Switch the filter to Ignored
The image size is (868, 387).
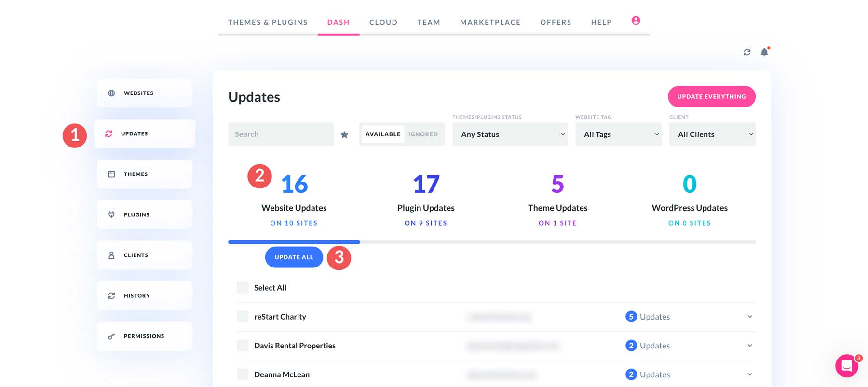point(423,134)
